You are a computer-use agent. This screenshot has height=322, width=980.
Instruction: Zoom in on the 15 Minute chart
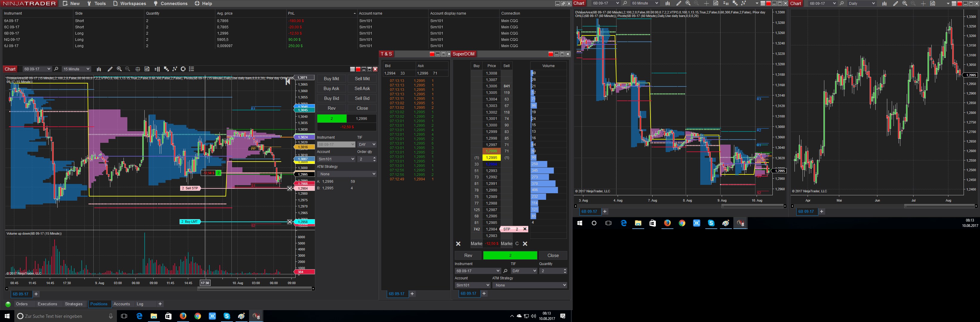coord(119,69)
